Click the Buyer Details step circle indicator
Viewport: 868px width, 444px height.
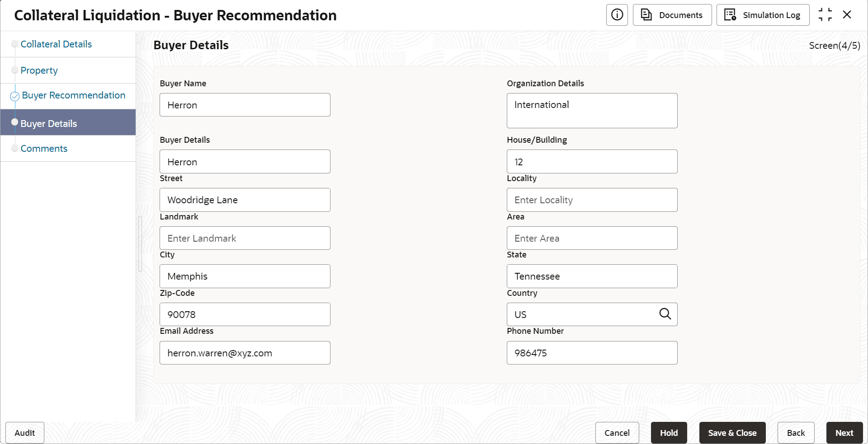tap(15, 122)
